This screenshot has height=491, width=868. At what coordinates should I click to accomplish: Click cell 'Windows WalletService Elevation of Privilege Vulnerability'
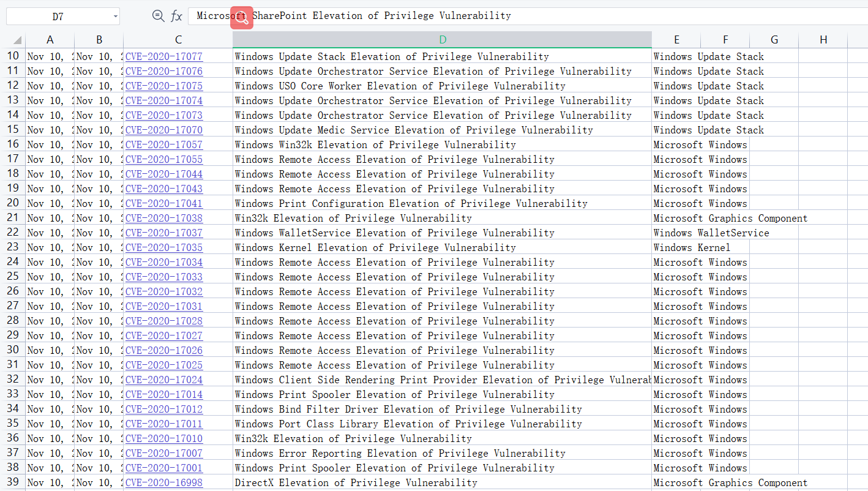pyautogui.click(x=443, y=233)
